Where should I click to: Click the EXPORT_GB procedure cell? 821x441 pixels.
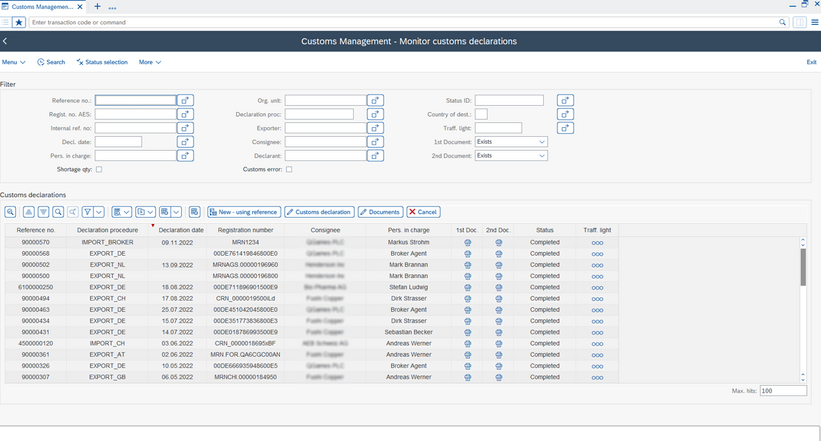tap(107, 377)
